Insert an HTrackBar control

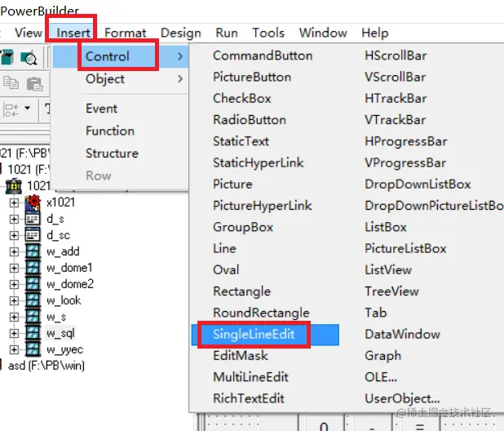pos(396,99)
